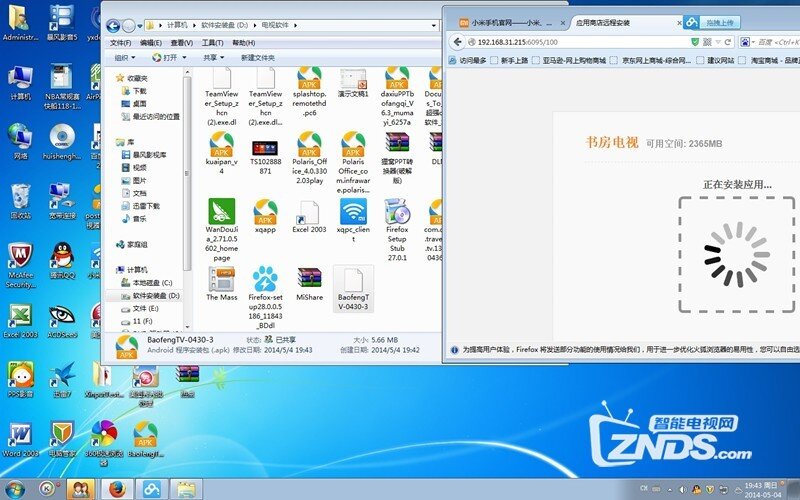Switch to Explorer folder in the taskbar
Screen dimensions: 800x500
pos(187,489)
